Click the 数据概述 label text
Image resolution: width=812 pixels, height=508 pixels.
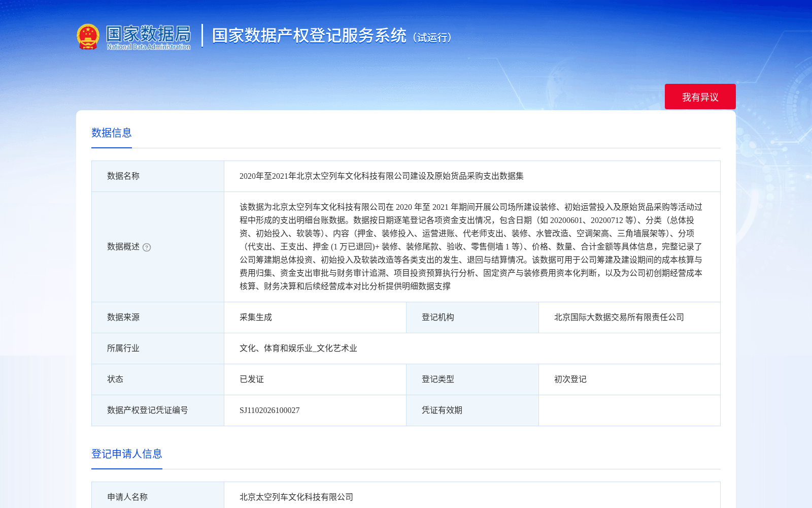[x=123, y=247]
